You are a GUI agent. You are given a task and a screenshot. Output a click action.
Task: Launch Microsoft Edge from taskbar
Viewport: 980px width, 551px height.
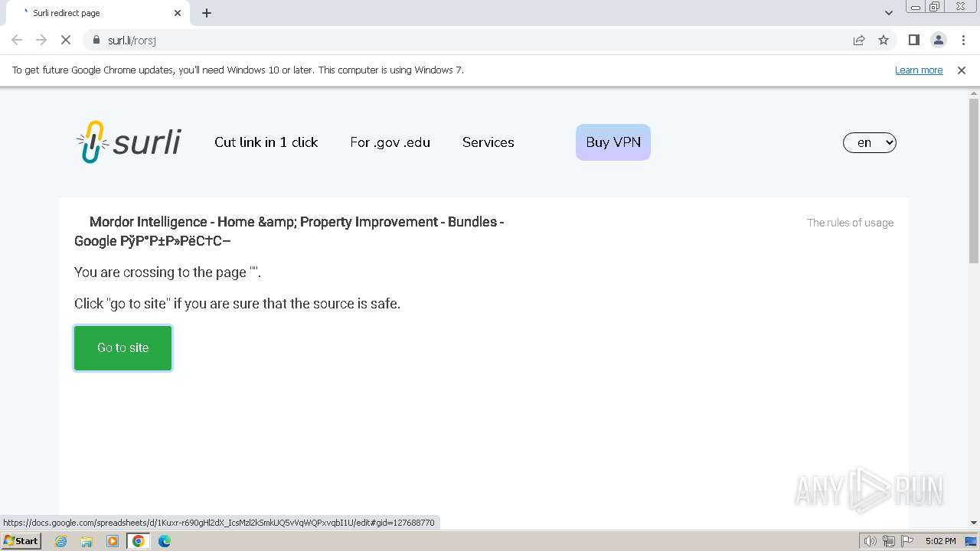click(165, 541)
